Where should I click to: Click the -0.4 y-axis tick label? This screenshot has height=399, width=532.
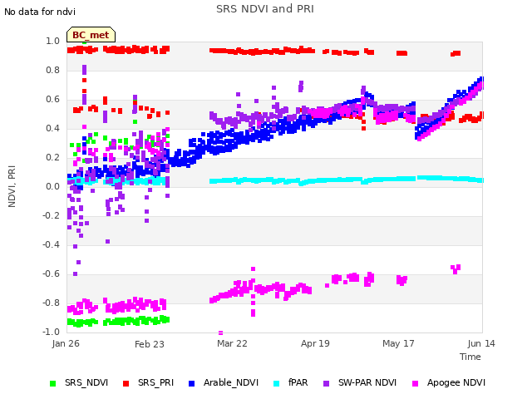[52, 244]
